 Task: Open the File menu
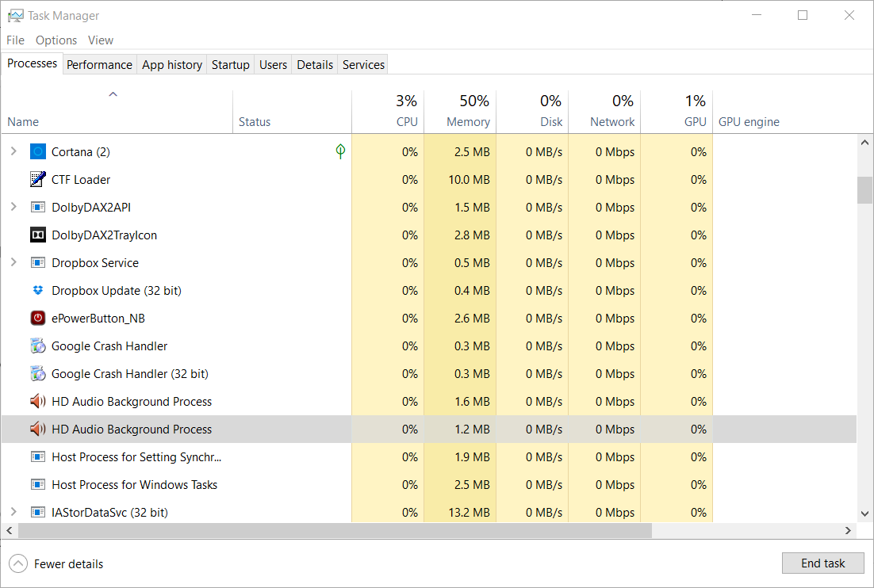click(x=16, y=40)
